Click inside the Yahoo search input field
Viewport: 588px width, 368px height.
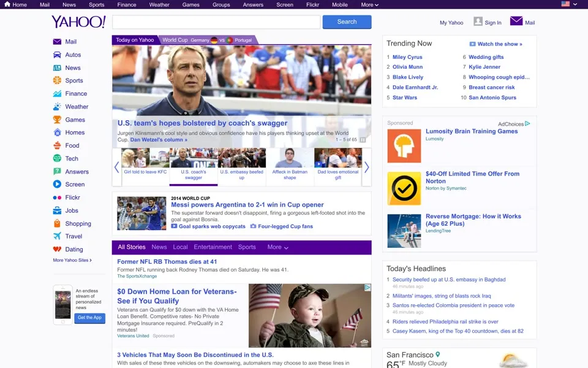[216, 22]
